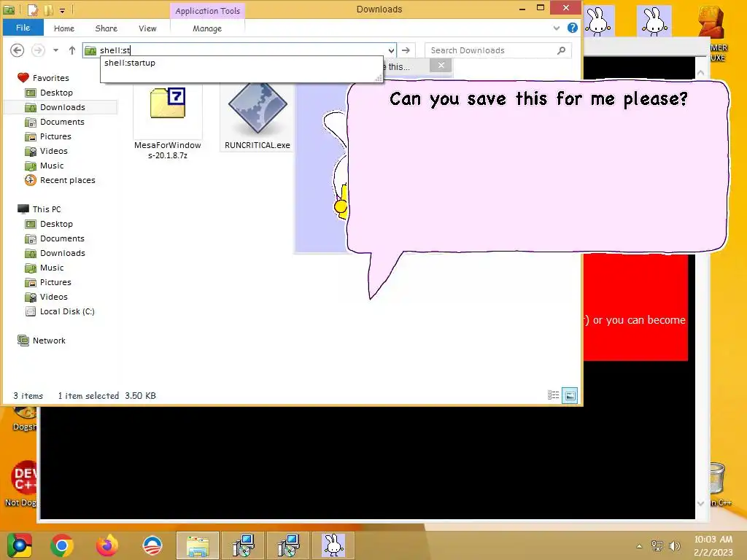The width and height of the screenshot is (747, 560).
Task: Open Documents under This PC
Action: click(x=62, y=238)
